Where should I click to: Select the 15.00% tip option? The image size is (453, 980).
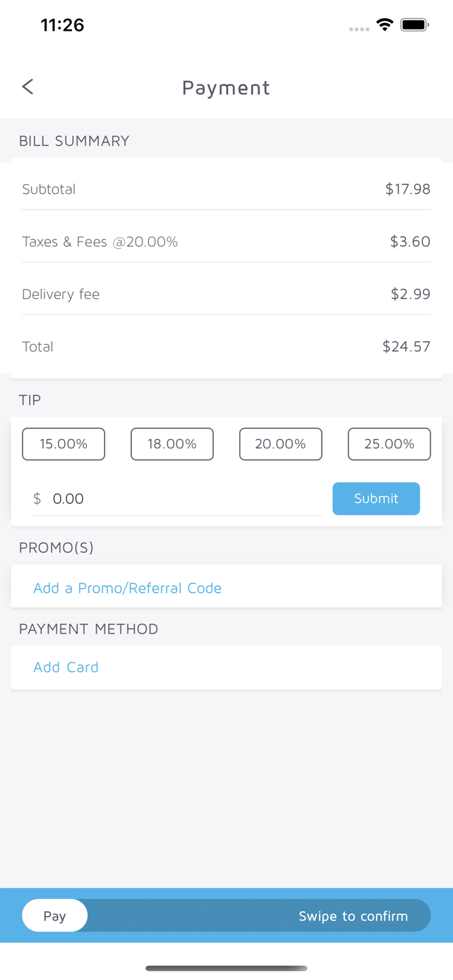pyautogui.click(x=63, y=444)
